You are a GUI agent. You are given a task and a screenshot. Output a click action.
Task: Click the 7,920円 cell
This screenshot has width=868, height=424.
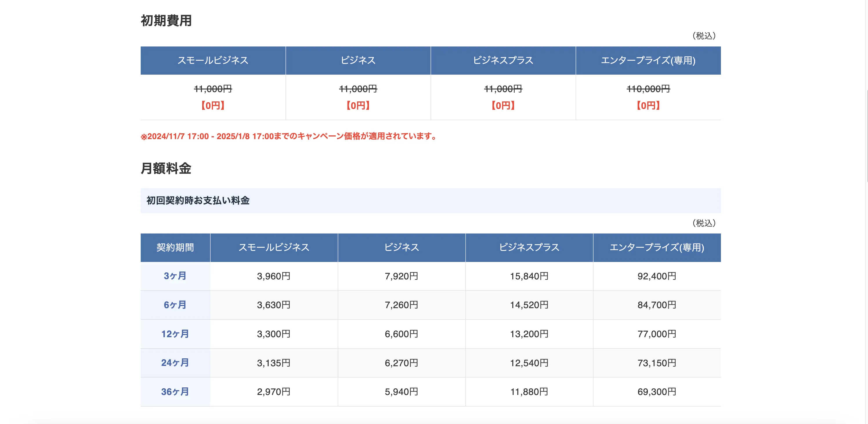click(x=402, y=276)
